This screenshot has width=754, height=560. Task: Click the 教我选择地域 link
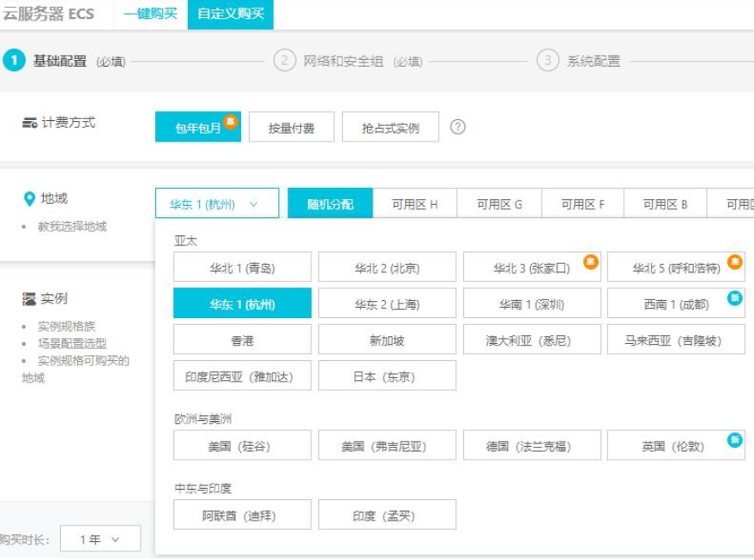72,226
